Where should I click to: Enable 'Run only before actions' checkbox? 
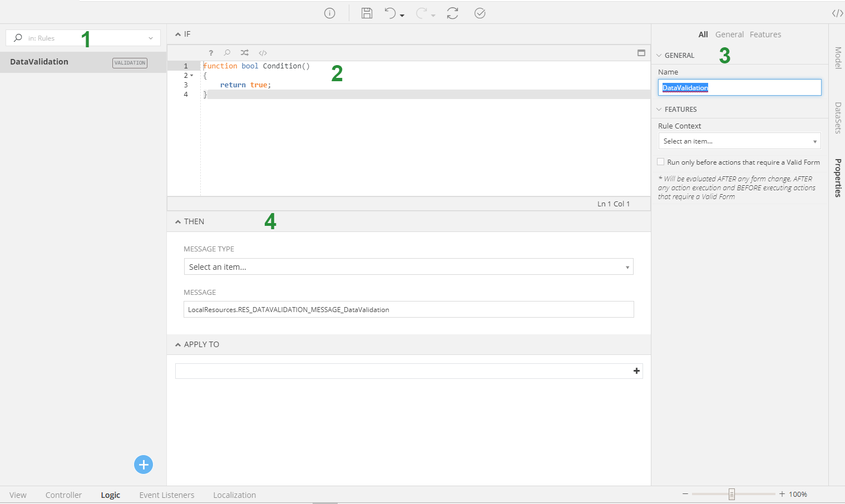pos(661,162)
